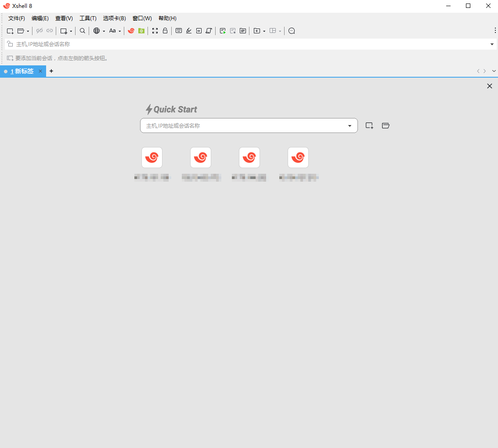Toggle full screen mode icon
The image size is (498, 448).
tap(155, 31)
